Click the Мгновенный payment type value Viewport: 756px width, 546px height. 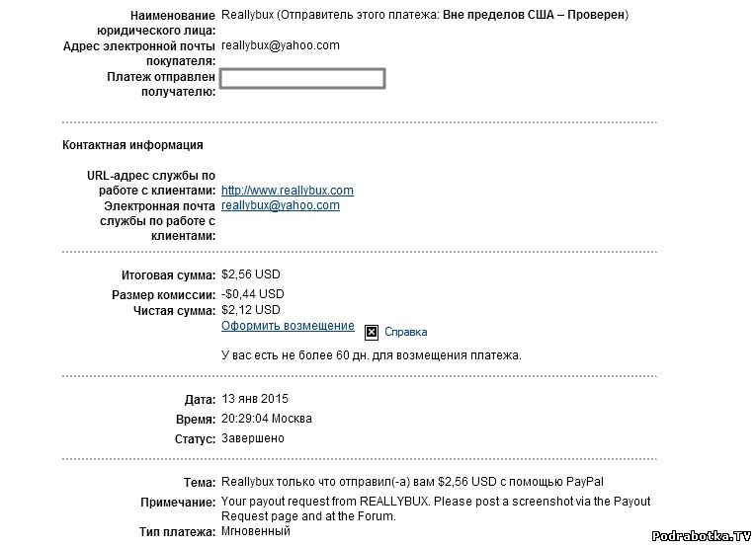256,532
